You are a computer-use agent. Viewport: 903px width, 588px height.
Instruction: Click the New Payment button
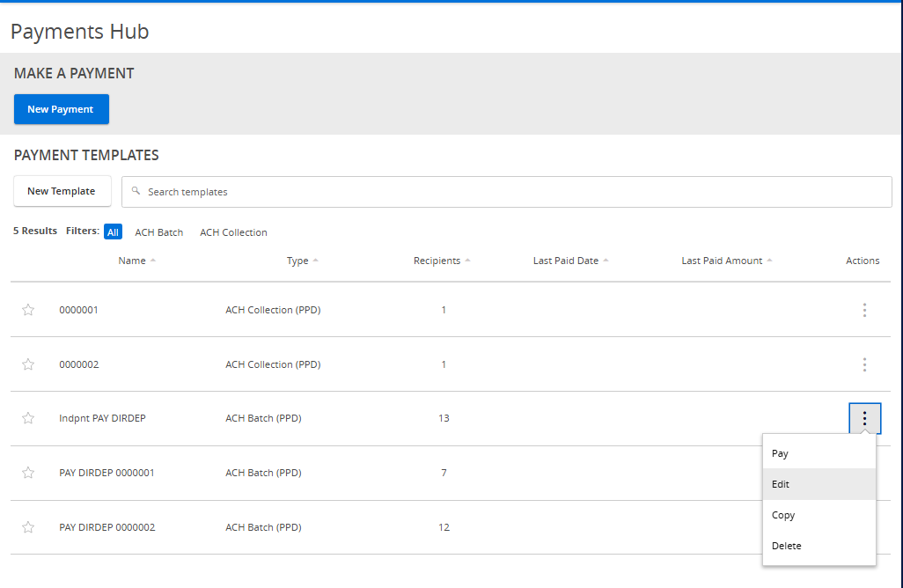coord(61,108)
